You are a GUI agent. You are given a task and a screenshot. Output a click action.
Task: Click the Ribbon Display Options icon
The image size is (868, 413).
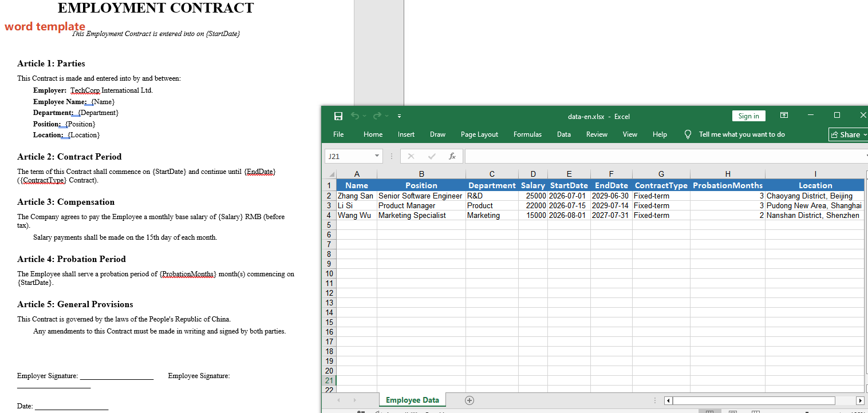[784, 116]
